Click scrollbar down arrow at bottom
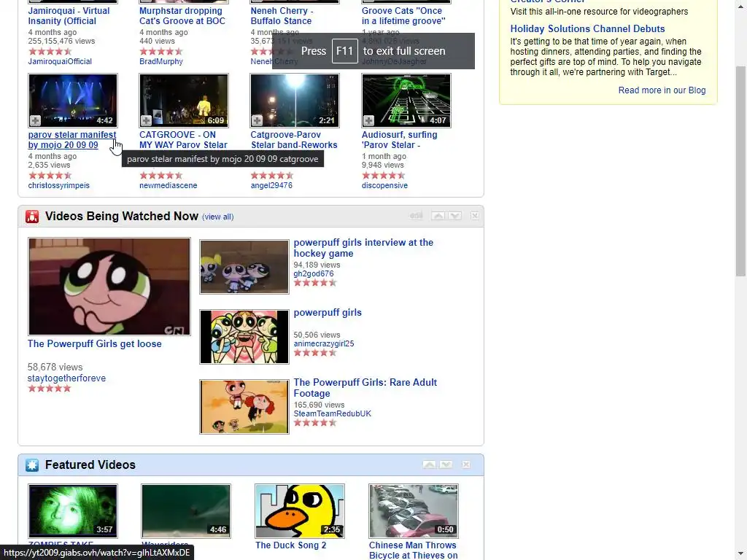The width and height of the screenshot is (747, 560). pyautogui.click(x=740, y=555)
